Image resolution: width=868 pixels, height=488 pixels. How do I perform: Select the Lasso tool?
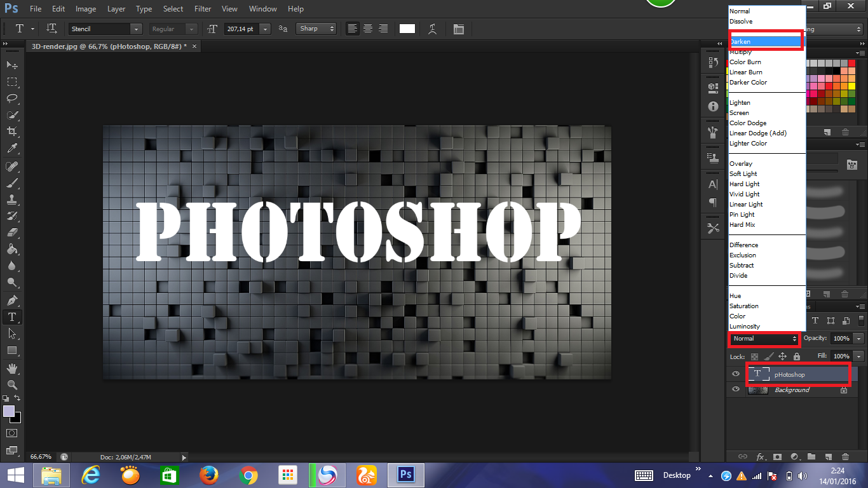(12, 98)
